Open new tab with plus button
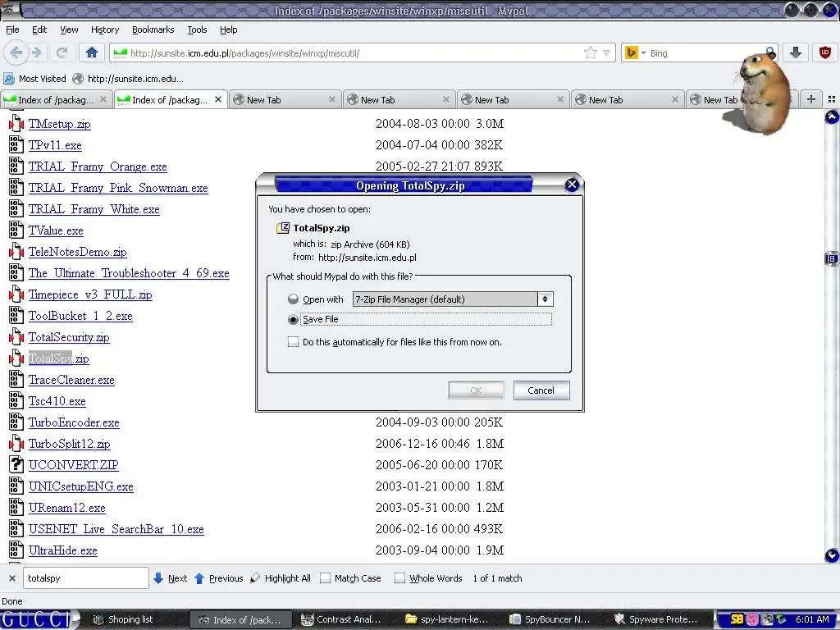 click(x=811, y=99)
